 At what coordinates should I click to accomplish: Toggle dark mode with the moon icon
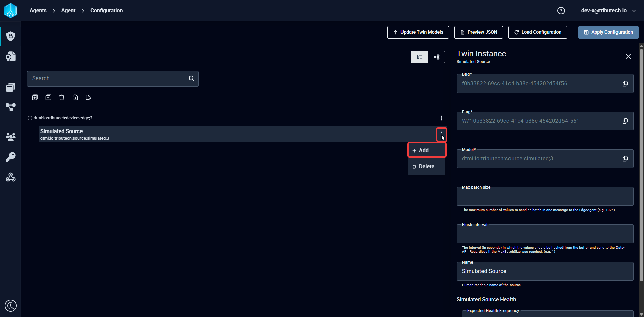(x=11, y=306)
